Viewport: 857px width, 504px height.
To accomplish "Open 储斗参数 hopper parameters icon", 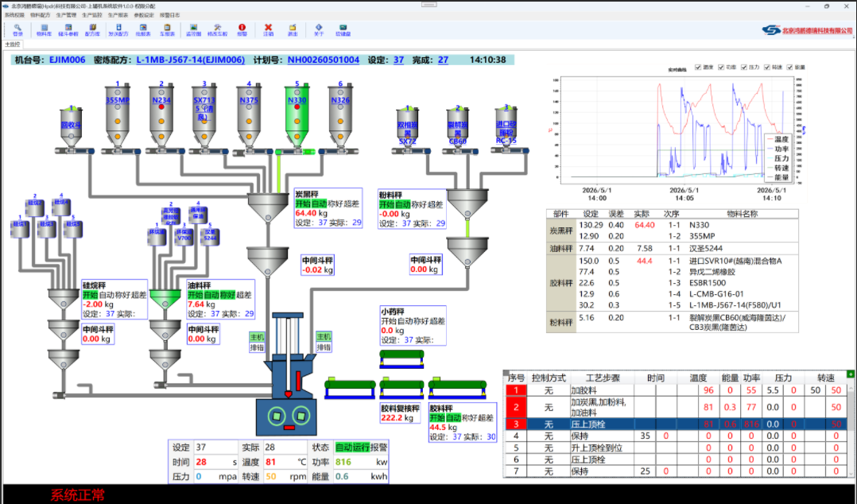I will pos(68,29).
